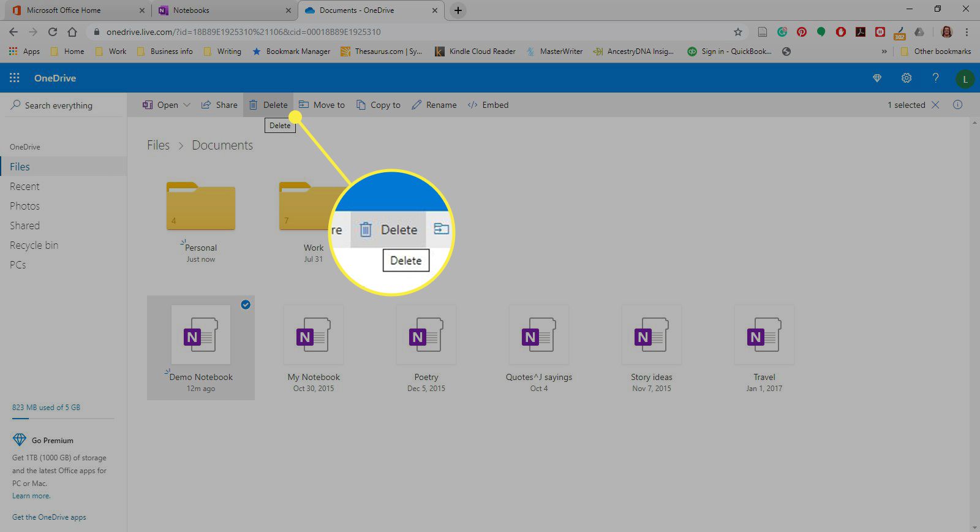
Task: Open the Bookmark Manager bookmark
Action: click(x=291, y=51)
